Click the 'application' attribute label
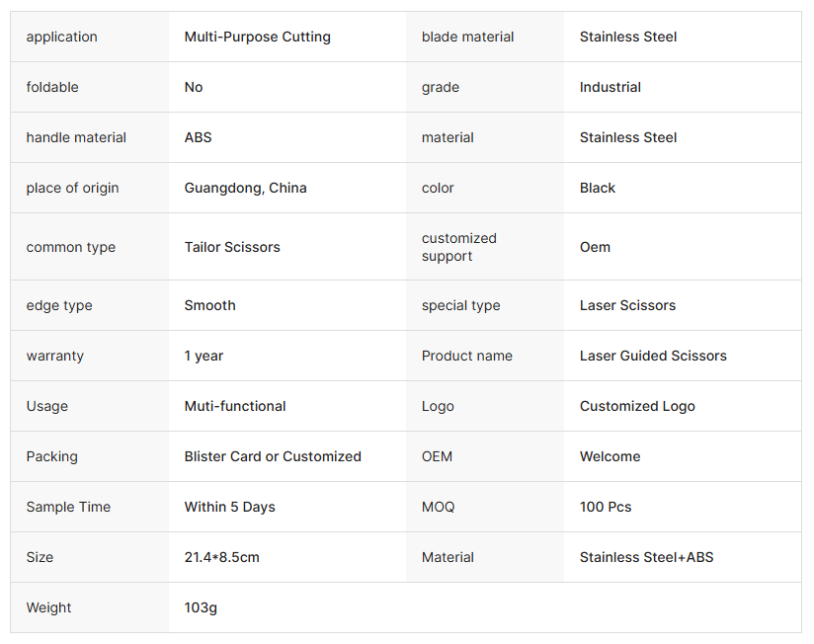Screen dimensions: 814x644 click(62, 38)
